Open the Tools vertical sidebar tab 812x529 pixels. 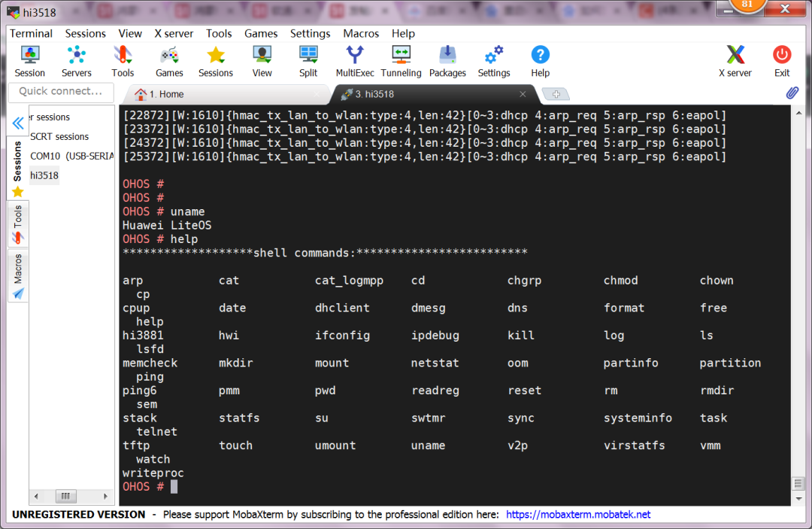click(17, 224)
